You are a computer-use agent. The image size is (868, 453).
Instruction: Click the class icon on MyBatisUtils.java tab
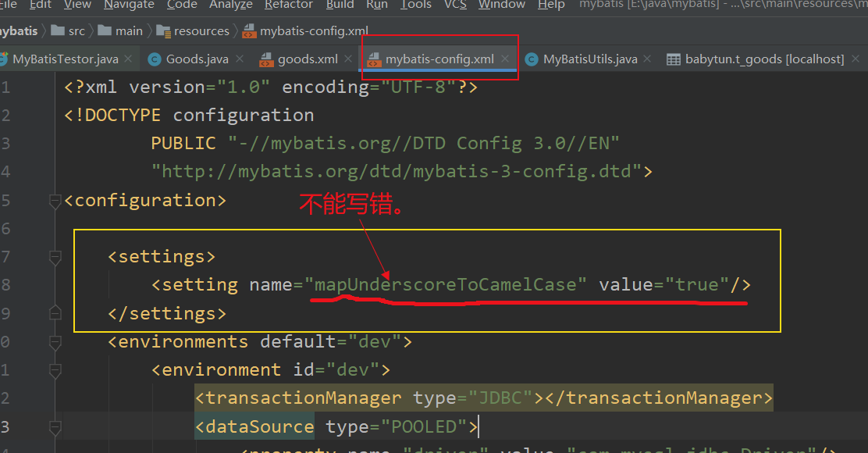click(531, 59)
